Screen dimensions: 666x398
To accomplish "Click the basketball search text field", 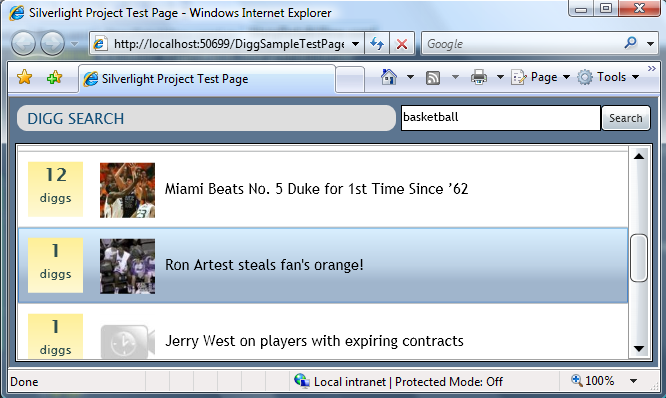I will (501, 118).
